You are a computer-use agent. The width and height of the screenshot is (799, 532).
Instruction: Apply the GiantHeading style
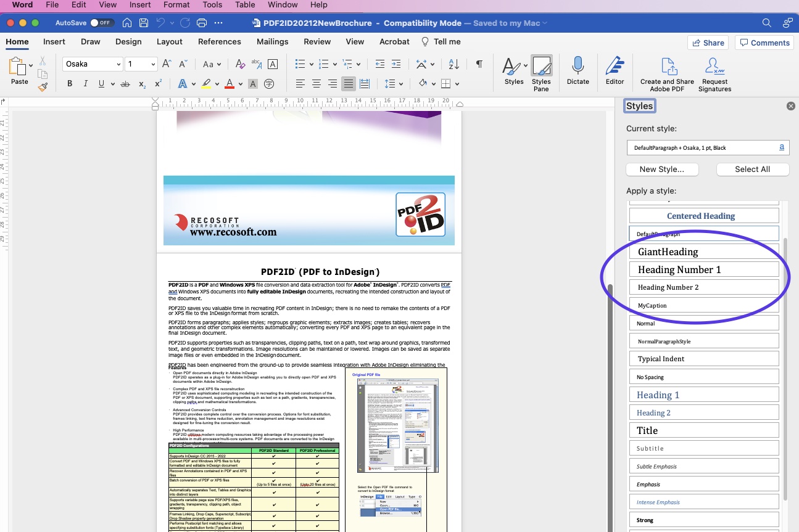point(704,252)
